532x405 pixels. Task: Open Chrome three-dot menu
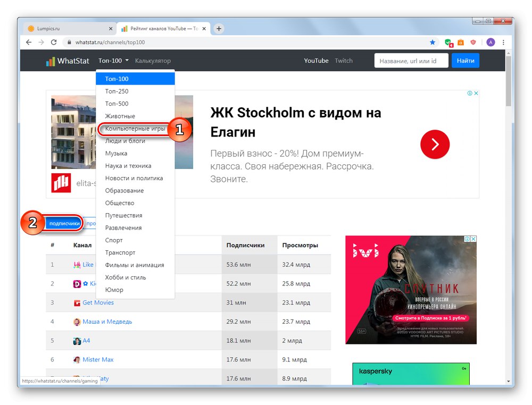[x=503, y=42]
